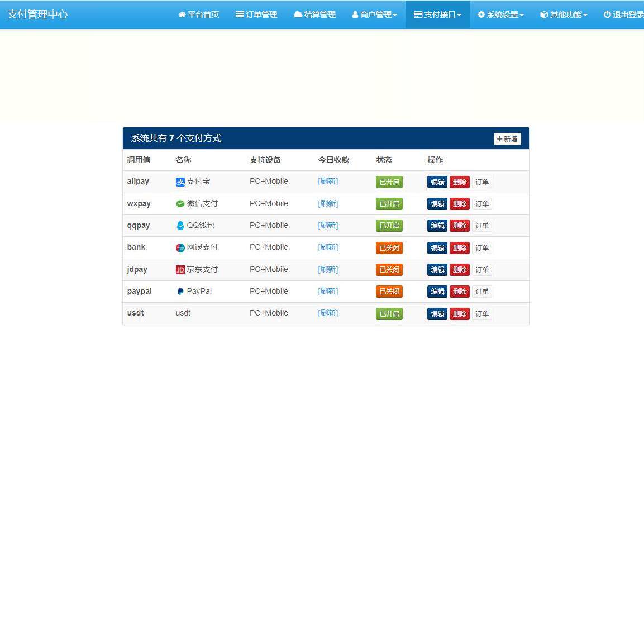Edit the paypal payment method
Image resolution: width=644 pixels, height=644 pixels.
437,291
